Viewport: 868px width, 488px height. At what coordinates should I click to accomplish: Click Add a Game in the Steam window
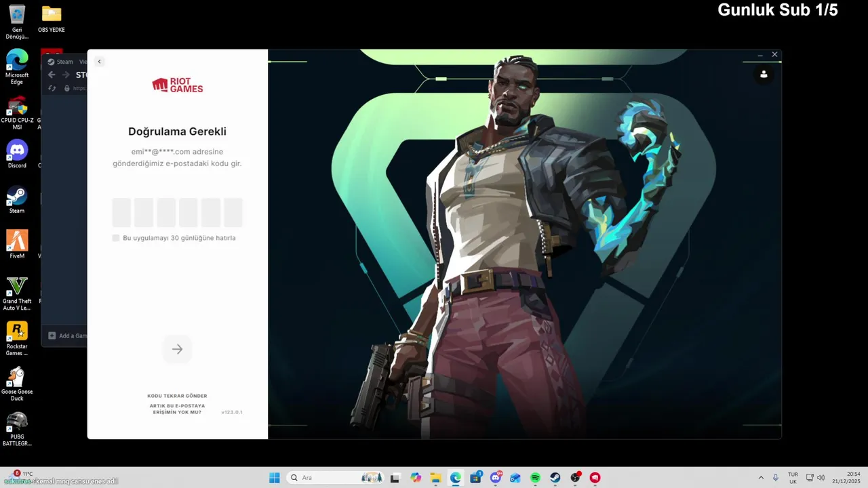(66, 335)
